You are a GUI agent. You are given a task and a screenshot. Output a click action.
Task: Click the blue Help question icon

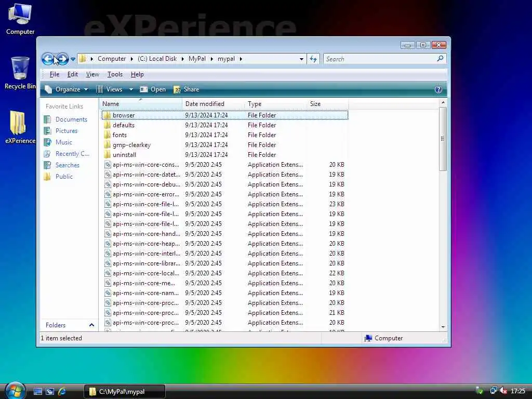click(438, 89)
